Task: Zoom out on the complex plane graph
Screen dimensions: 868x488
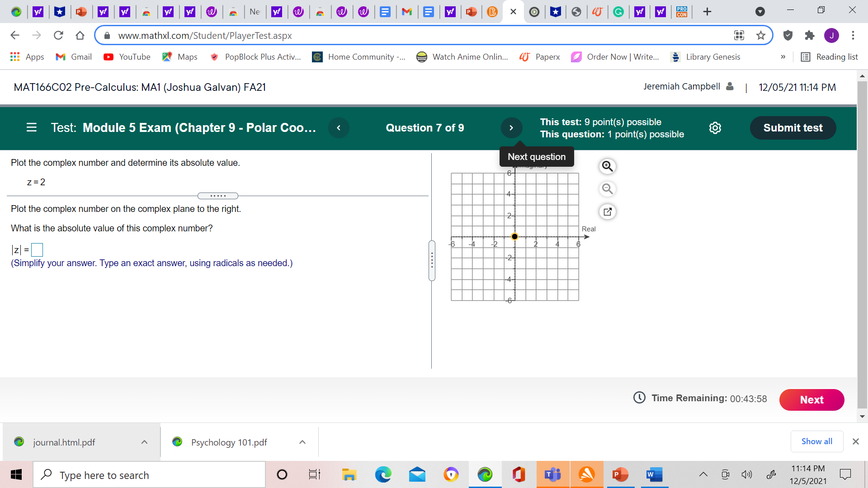Action: coord(607,189)
